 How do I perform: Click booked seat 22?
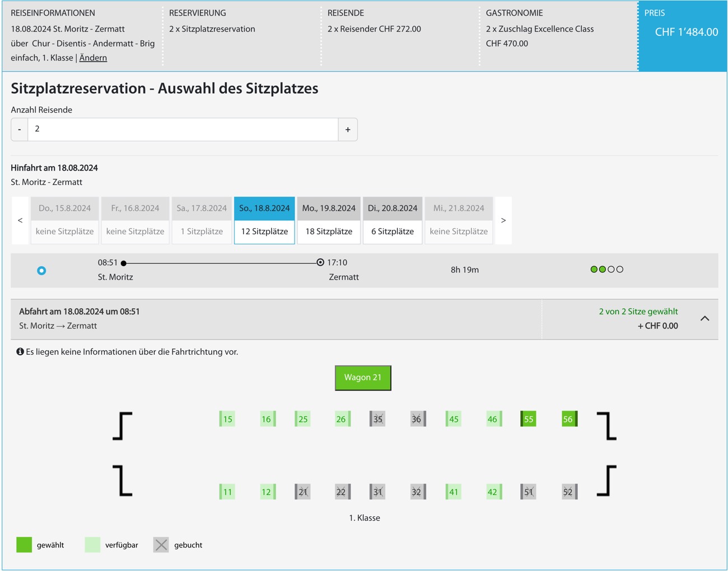pos(343,492)
